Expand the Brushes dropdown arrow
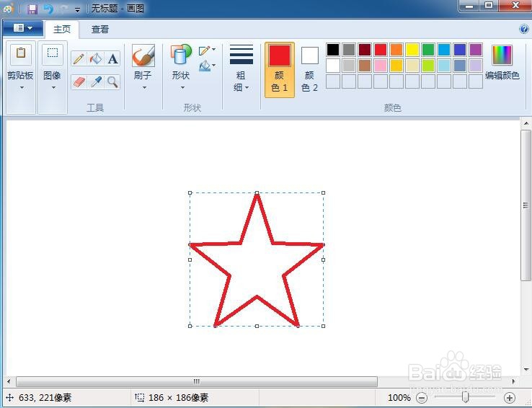 [144, 88]
